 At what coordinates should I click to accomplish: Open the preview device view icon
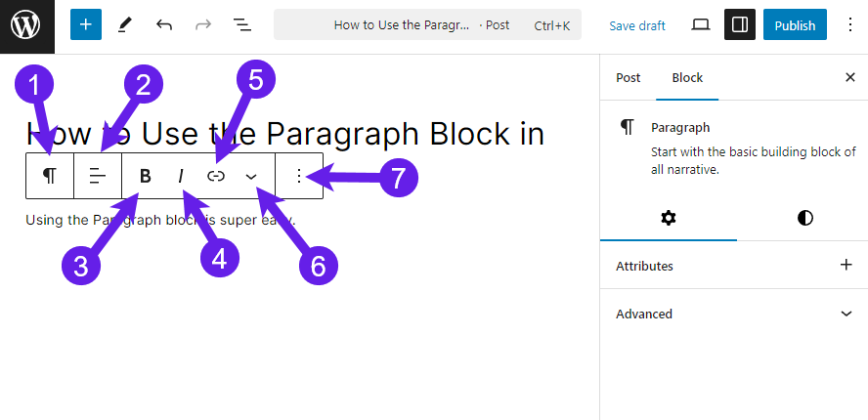pyautogui.click(x=701, y=24)
